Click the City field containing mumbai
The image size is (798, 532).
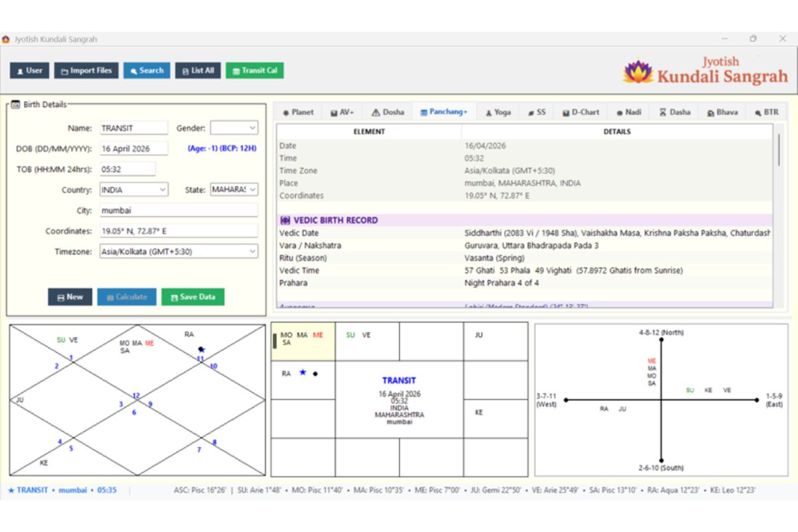point(178,210)
